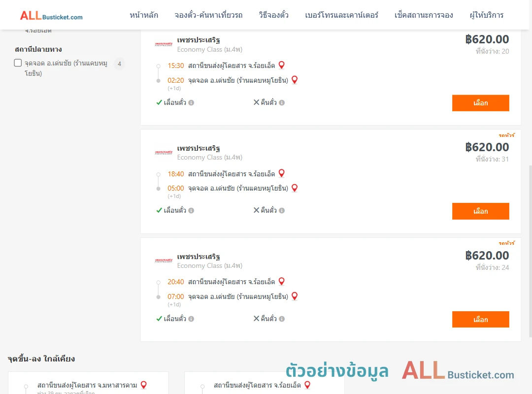Click the 07:00 arrival time text
Screen dimensions: 532x394
coord(176,296)
